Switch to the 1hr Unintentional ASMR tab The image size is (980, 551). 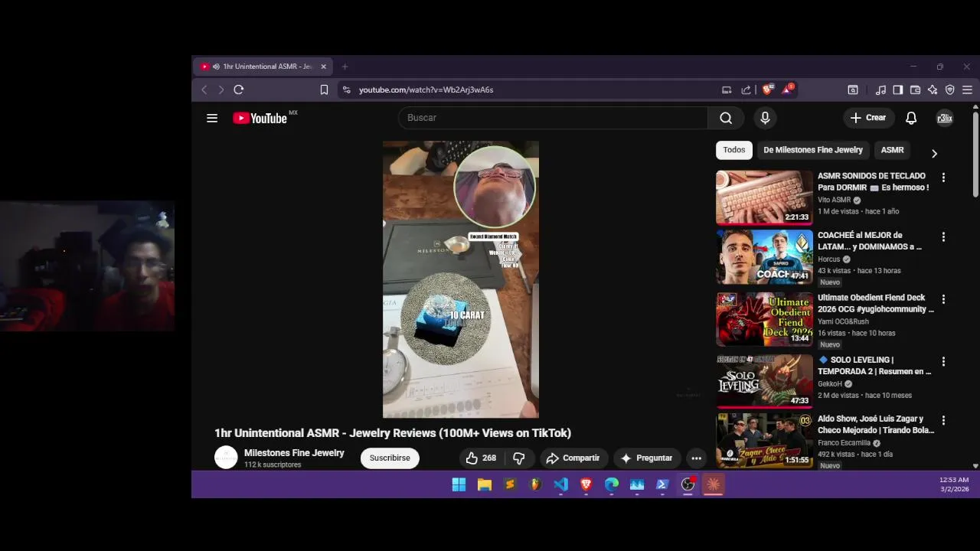coord(263,67)
